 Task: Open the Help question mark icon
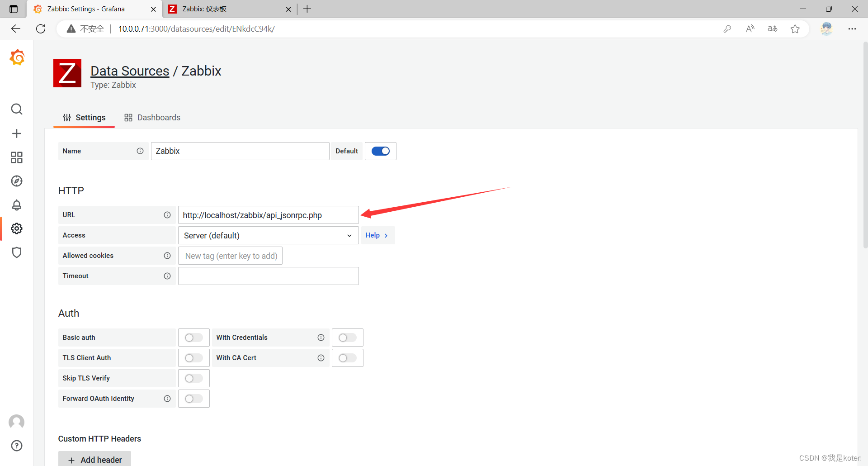[17, 446]
